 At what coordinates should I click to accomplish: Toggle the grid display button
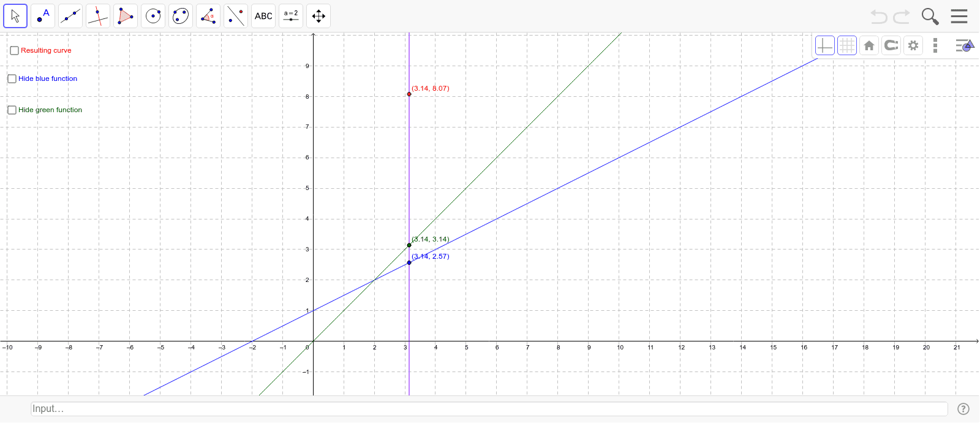[847, 45]
